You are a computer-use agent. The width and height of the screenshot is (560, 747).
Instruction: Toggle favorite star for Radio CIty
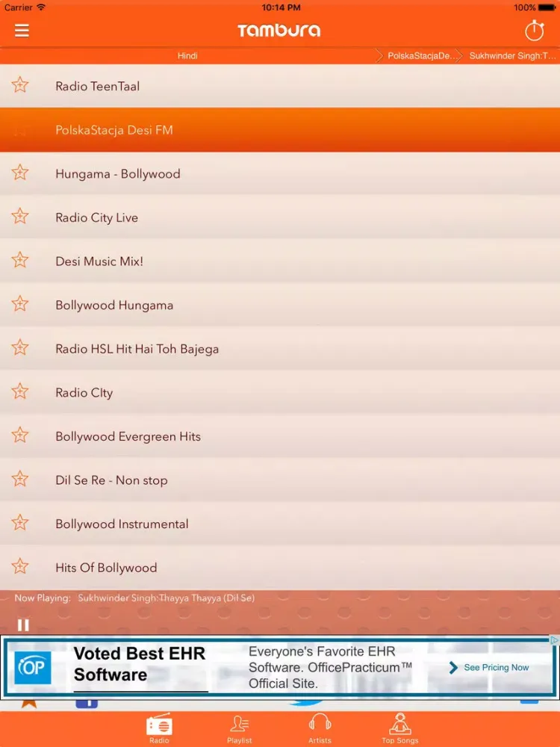20,392
